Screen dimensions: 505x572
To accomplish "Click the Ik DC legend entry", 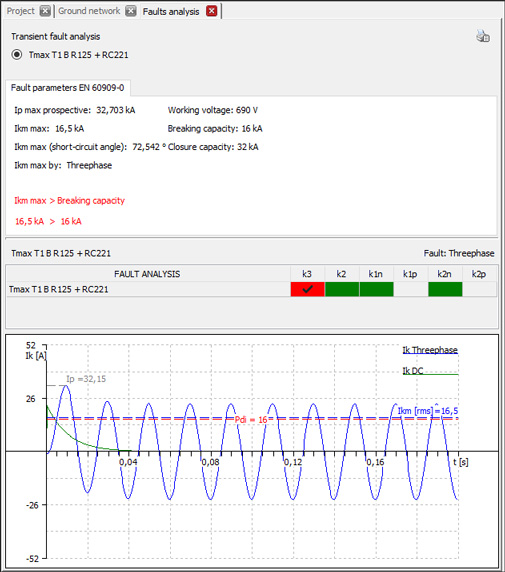I will point(413,371).
